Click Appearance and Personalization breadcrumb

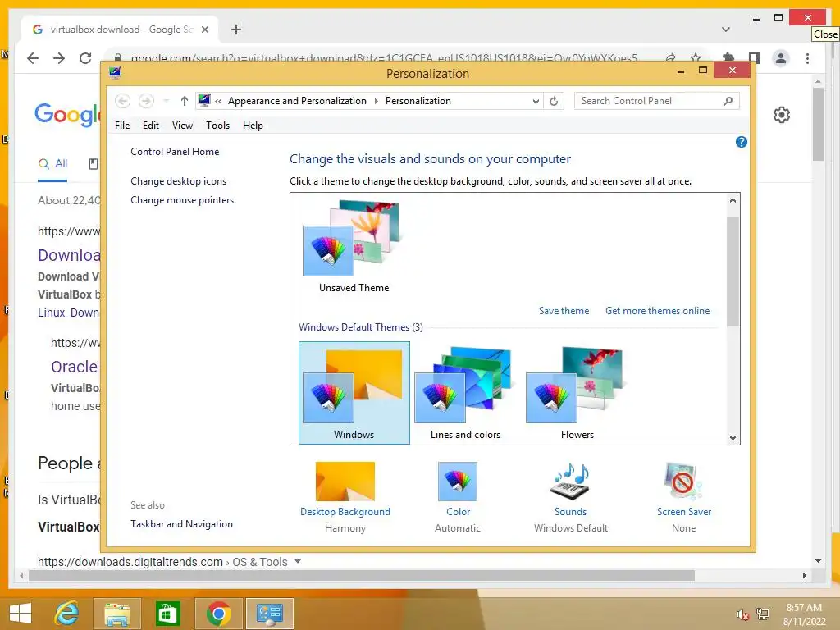[x=297, y=101]
